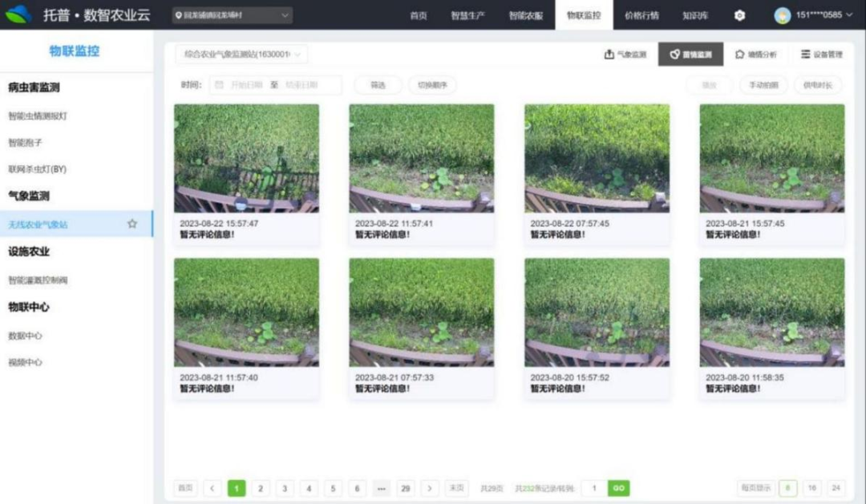Click the 手动拍照 button
Image resolution: width=866 pixels, height=504 pixels.
point(763,85)
